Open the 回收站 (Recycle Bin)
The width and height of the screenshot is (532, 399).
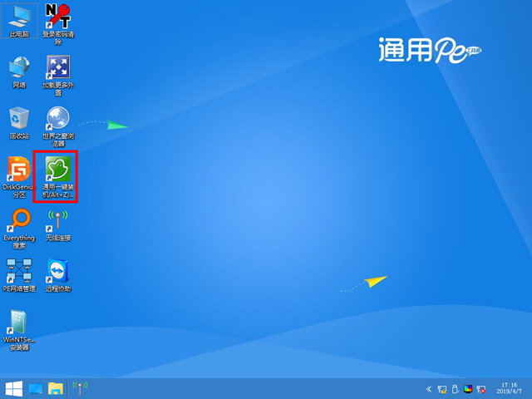click(18, 118)
